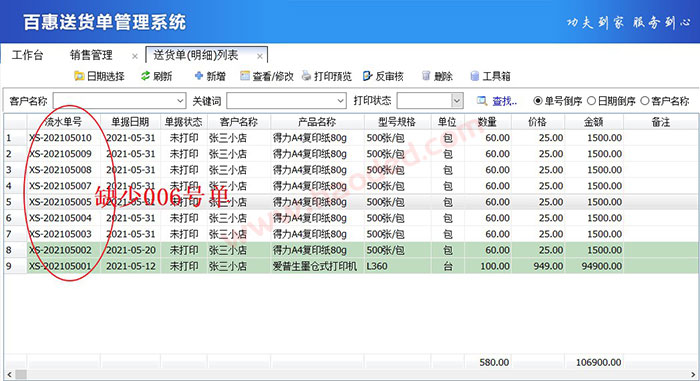Click the 刷新 refresh icon
Viewport: 700px width, 381px height.
tap(146, 76)
